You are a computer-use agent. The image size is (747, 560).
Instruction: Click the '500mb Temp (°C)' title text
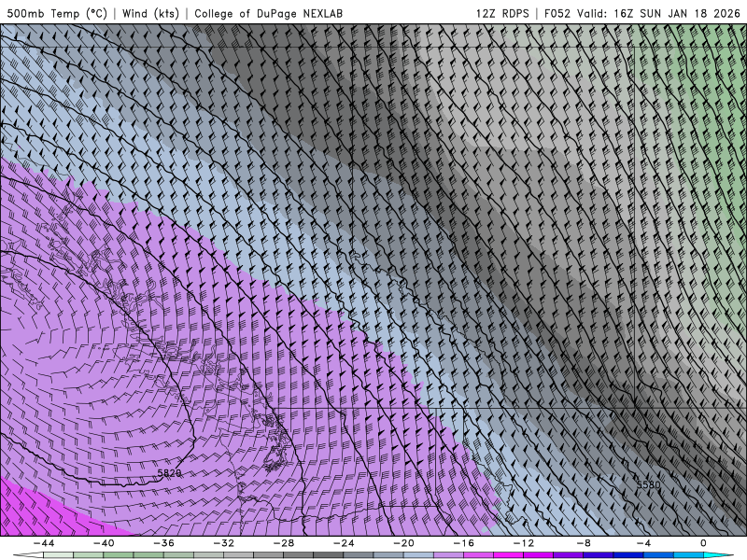pos(57,13)
